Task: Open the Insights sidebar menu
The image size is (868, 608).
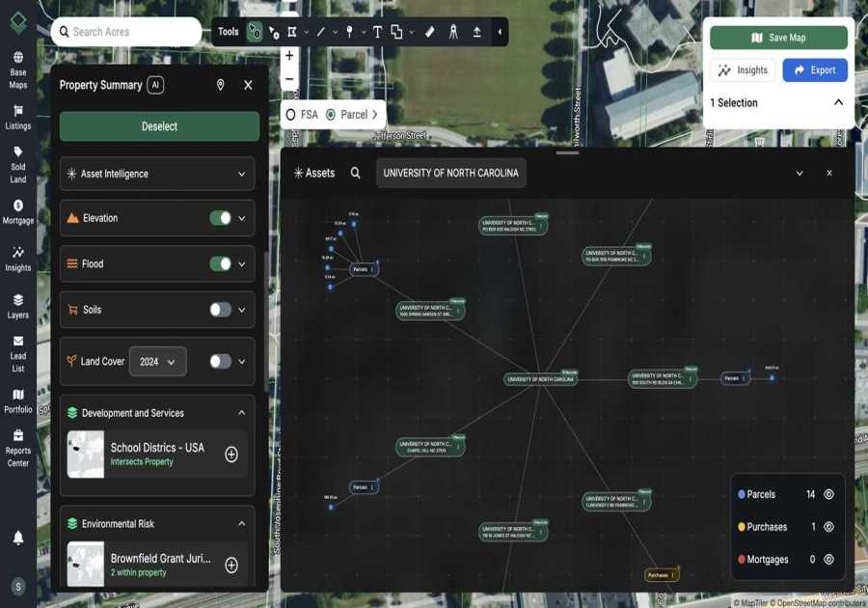Action: 19,260
